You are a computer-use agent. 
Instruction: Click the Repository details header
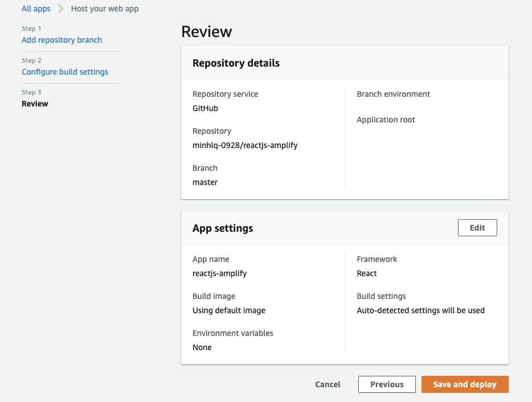click(x=236, y=63)
